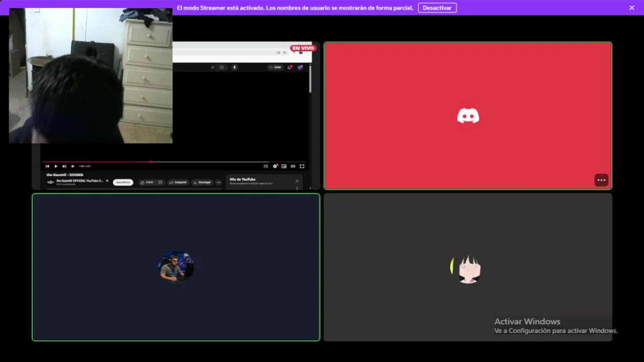644x362 pixels.
Task: Dismiss the Streamer mode banner with the X
Action: pos(632,8)
